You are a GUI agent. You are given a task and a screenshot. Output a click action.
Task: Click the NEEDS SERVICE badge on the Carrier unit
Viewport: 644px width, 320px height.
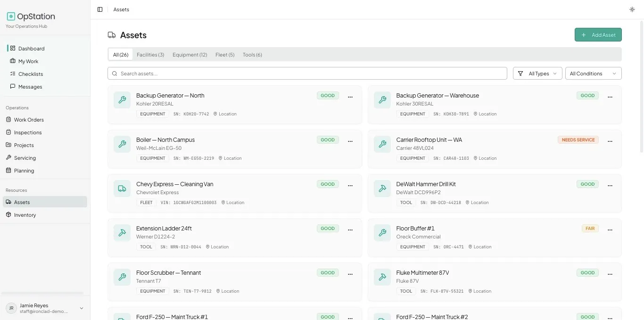click(578, 140)
